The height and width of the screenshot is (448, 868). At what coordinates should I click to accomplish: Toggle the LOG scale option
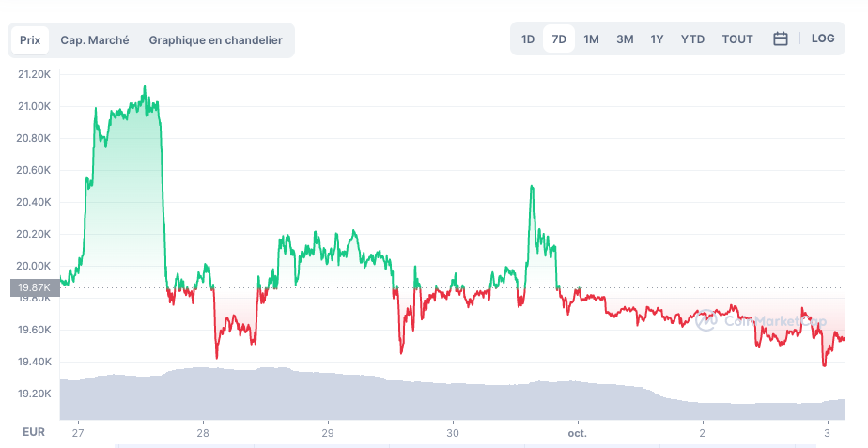(x=823, y=39)
